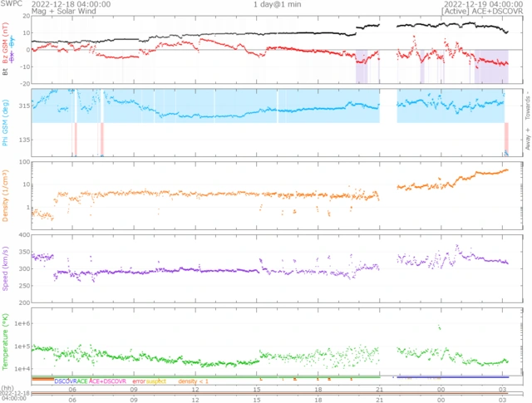Click the ACE legend entry
The image size is (532, 403).
click(82, 381)
